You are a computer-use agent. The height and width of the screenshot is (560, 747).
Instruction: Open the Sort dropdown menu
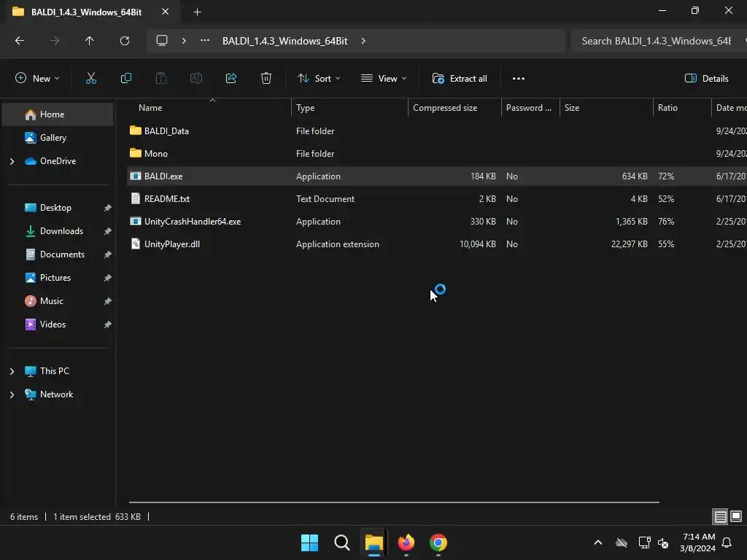click(x=319, y=79)
